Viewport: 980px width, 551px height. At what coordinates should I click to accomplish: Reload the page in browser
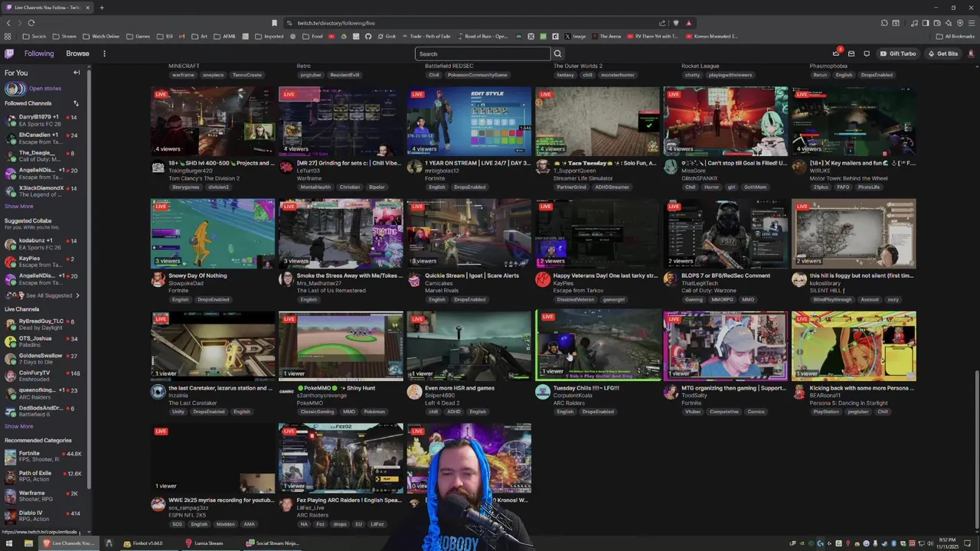pyautogui.click(x=31, y=23)
